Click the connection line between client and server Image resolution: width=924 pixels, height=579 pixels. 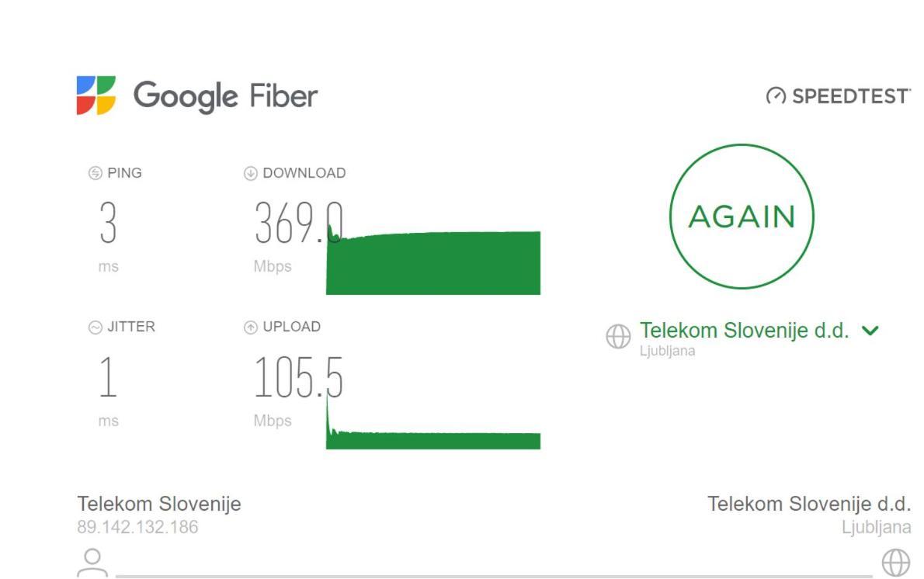coord(494,576)
